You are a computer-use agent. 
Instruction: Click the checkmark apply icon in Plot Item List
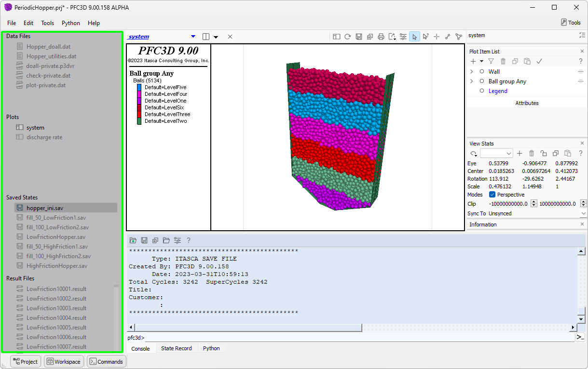pos(539,61)
